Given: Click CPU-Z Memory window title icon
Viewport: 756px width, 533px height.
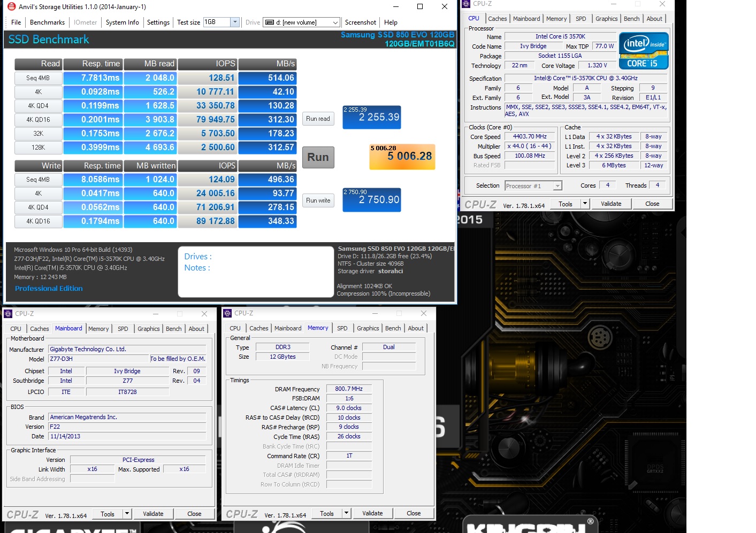Looking at the screenshot, I should (x=227, y=313).
